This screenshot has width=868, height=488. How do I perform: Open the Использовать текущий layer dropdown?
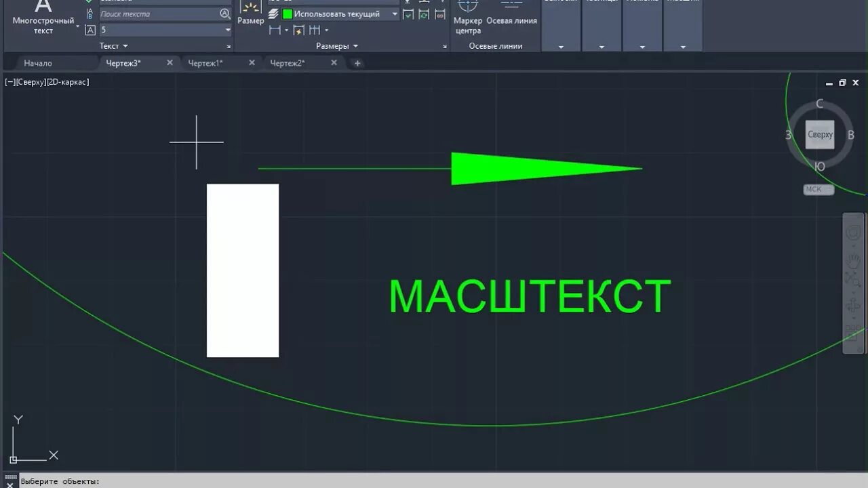click(x=395, y=14)
